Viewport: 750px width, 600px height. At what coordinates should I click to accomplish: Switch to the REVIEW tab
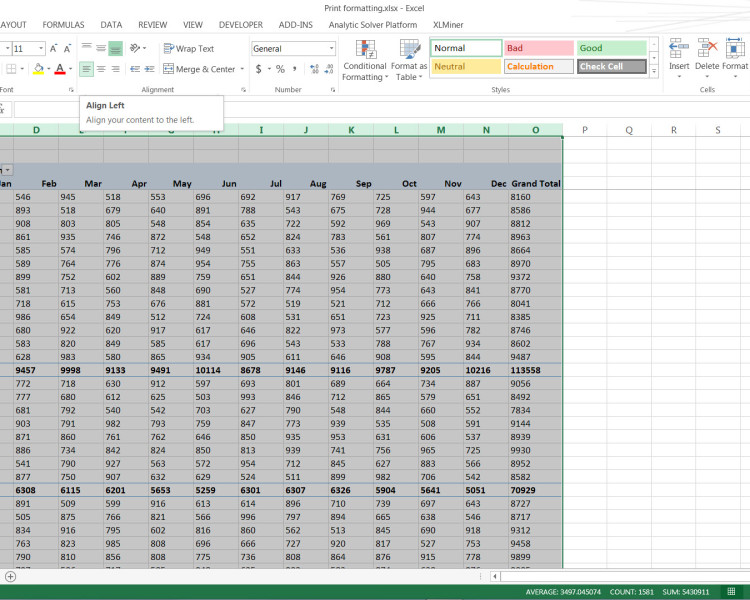point(152,24)
